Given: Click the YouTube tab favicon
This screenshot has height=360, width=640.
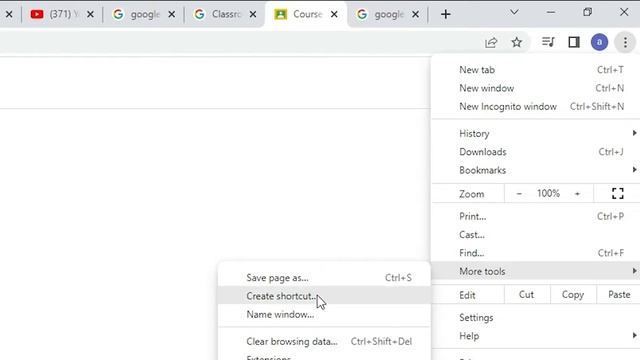Looking at the screenshot, I should 37,14.
